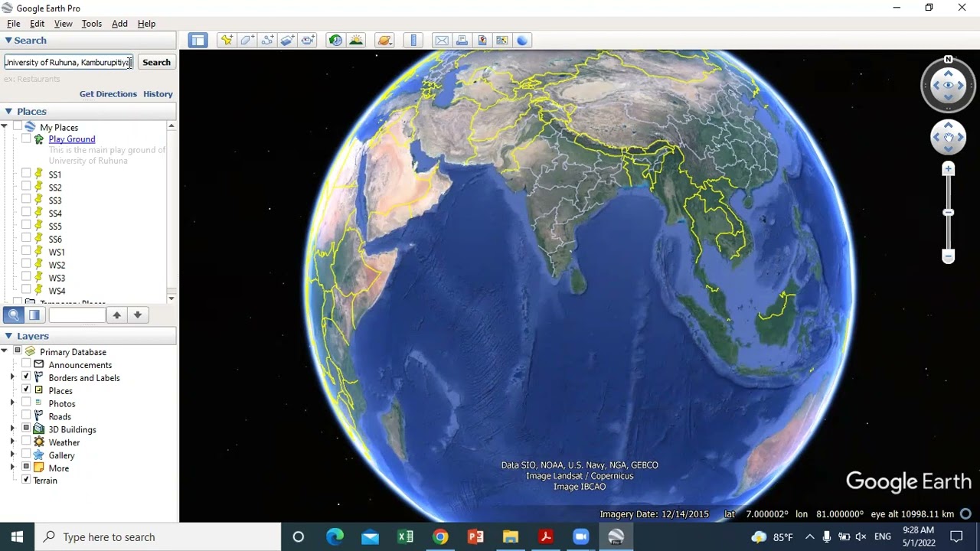980x551 pixels.
Task: Show sunlight across the landscape
Action: pyautogui.click(x=356, y=41)
